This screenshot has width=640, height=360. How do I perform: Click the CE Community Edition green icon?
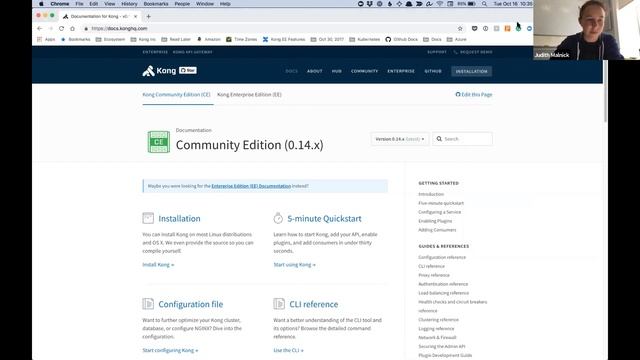159,142
